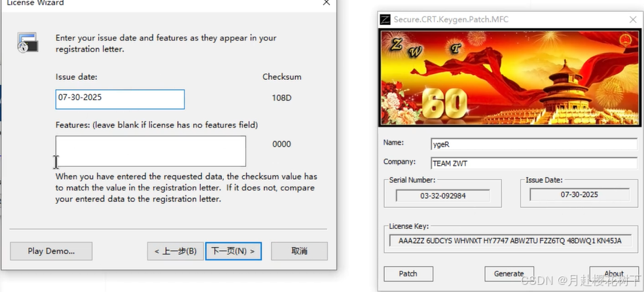Click the Name field containing ygeR
This screenshot has width=644, height=292.
click(x=534, y=144)
